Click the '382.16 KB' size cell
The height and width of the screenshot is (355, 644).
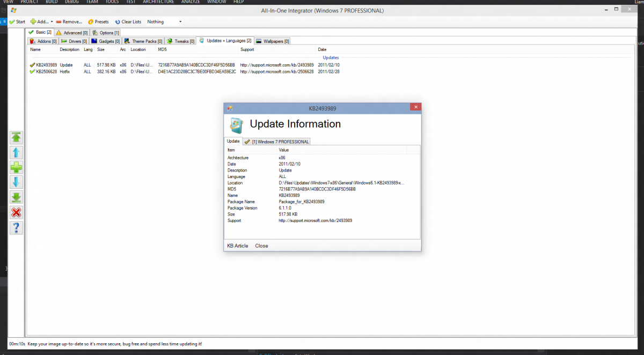pyautogui.click(x=106, y=71)
